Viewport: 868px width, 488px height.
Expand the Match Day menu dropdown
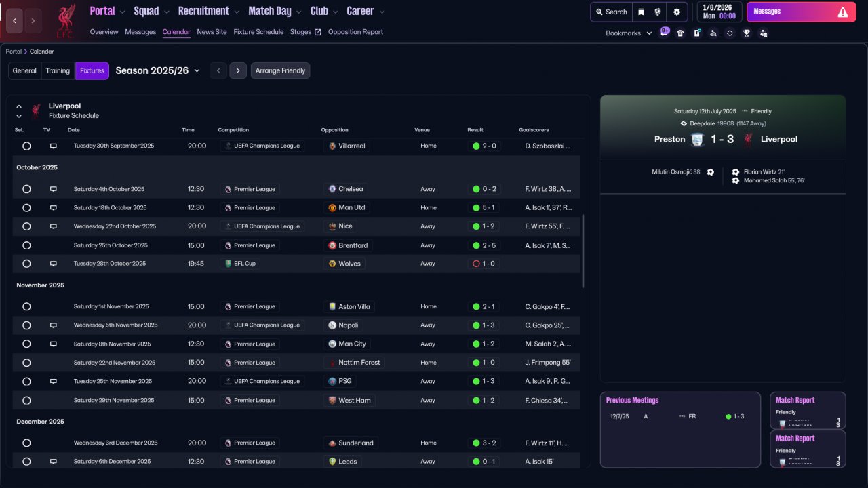tap(298, 12)
